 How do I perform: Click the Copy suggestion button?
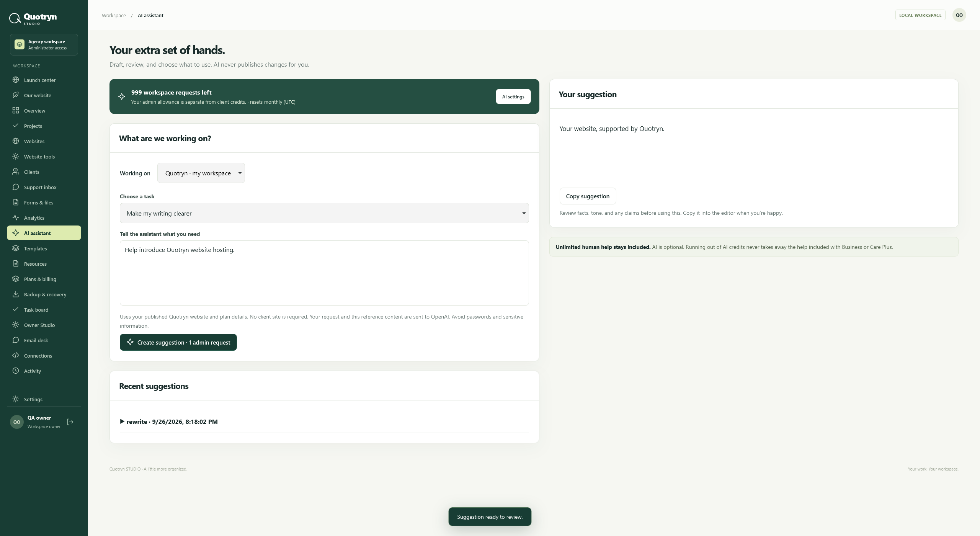point(588,196)
